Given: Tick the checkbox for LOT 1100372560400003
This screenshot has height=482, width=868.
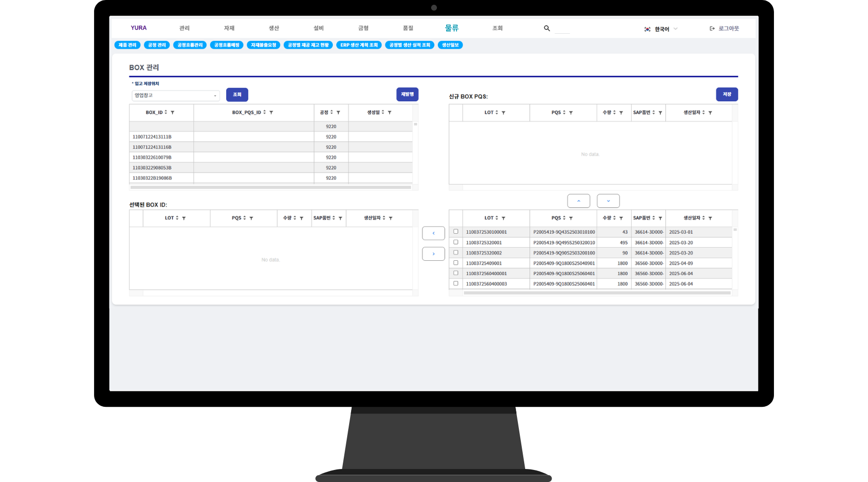Looking at the screenshot, I should click(x=456, y=283).
